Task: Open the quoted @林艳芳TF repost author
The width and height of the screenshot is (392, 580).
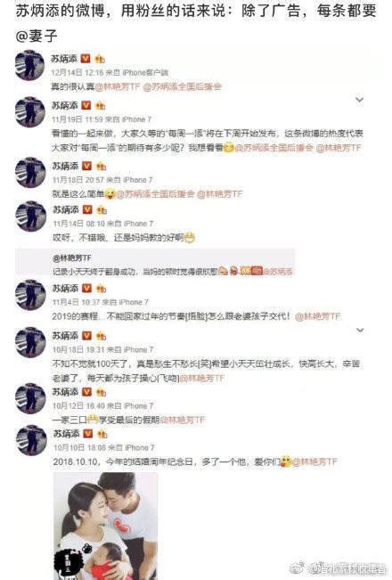Action: click(72, 257)
